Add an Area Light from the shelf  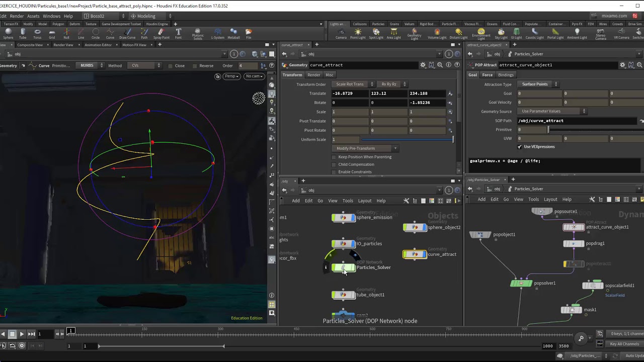[x=393, y=34]
